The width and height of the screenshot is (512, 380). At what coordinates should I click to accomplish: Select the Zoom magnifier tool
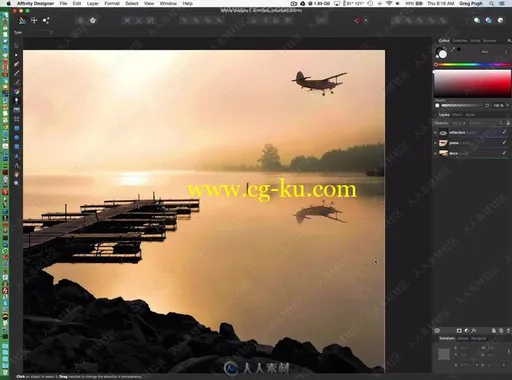tap(16, 183)
